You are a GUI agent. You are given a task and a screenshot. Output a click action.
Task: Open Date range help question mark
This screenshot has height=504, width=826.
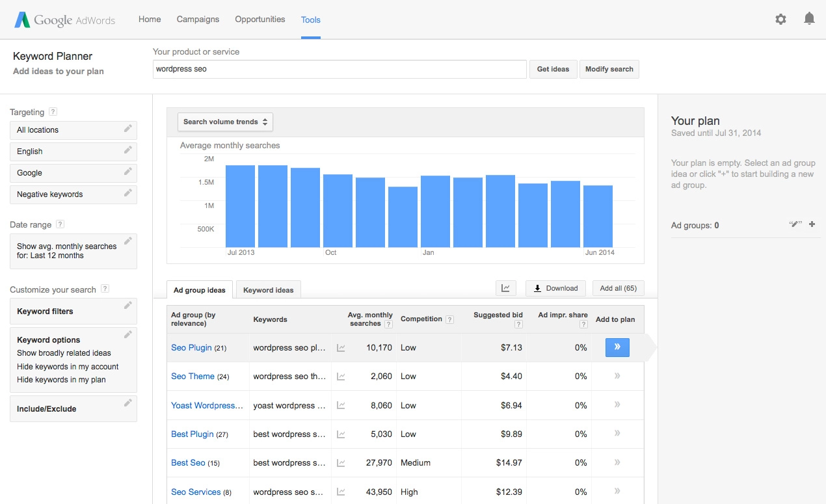(x=60, y=224)
